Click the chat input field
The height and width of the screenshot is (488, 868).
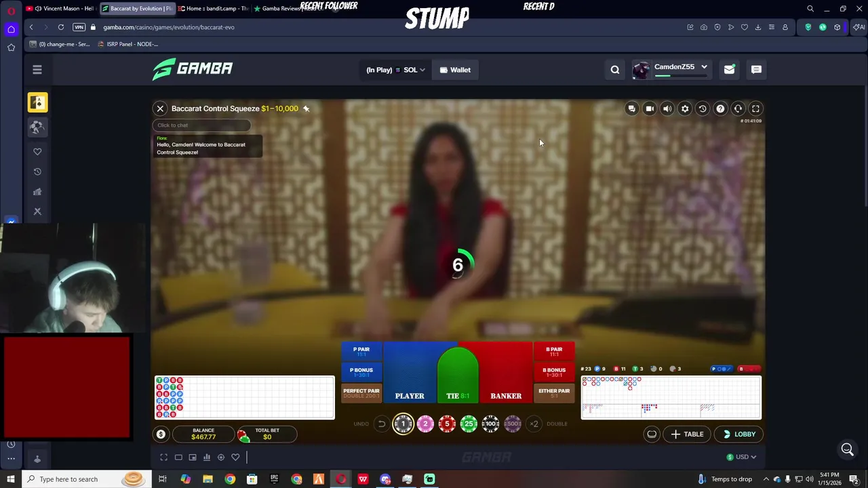click(201, 125)
